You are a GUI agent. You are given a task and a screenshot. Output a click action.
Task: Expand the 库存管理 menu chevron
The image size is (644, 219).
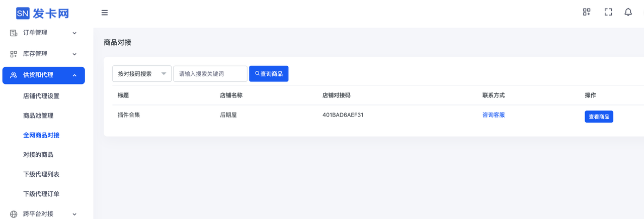click(x=74, y=54)
